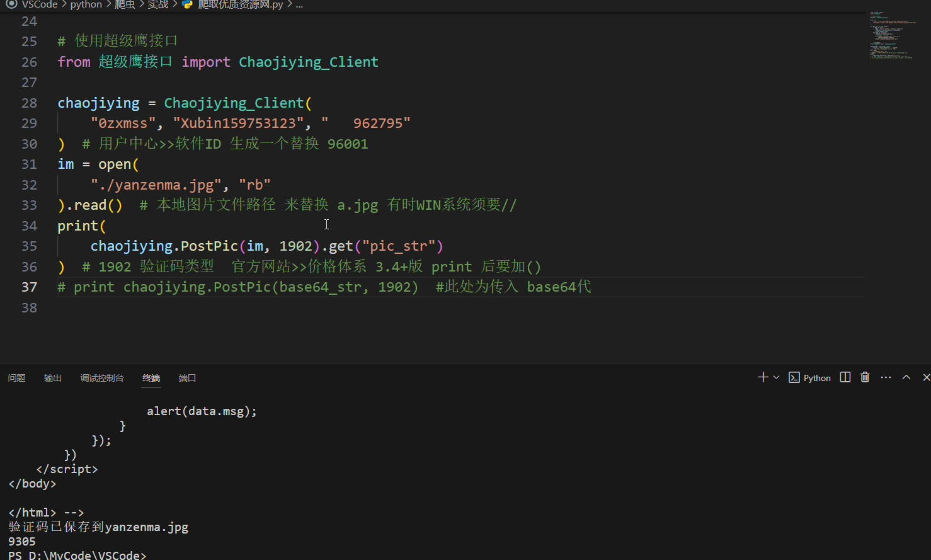
Task: Select the Python terminal shell icon
Action: coord(794,378)
